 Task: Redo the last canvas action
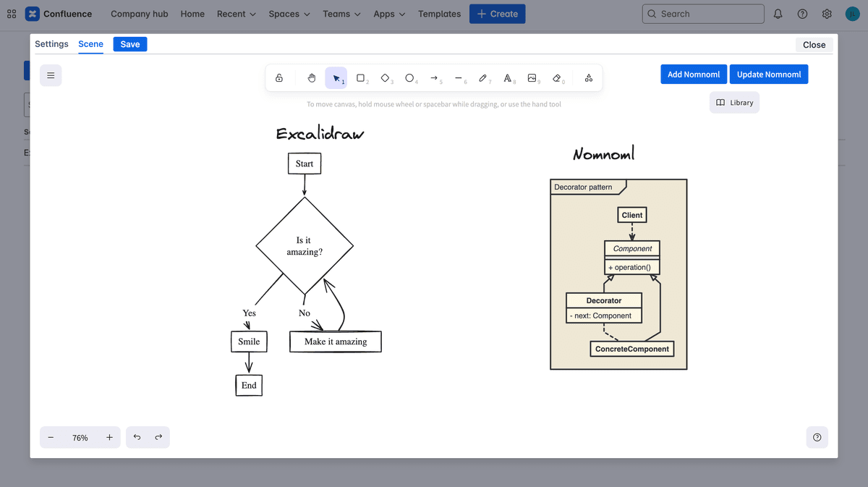coord(158,438)
